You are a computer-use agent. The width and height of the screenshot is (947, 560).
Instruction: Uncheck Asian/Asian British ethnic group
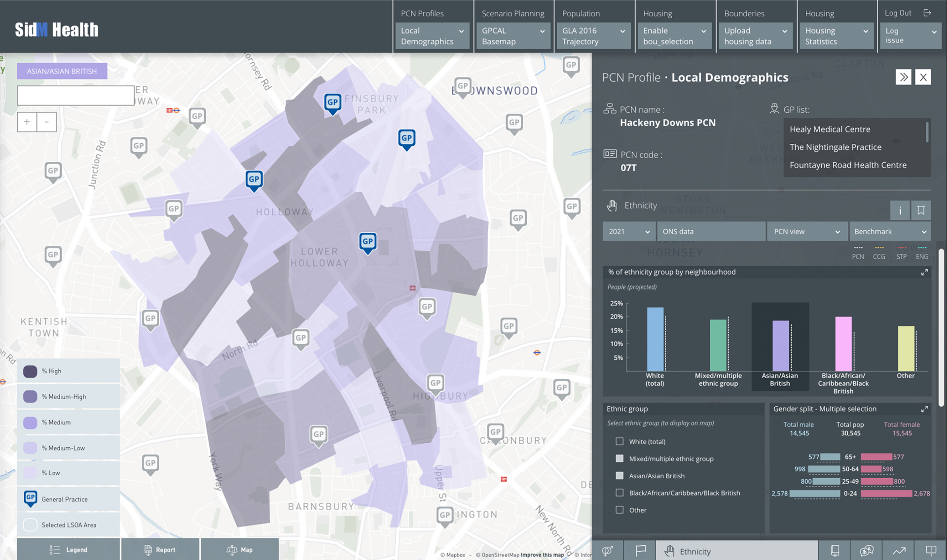tap(619, 476)
